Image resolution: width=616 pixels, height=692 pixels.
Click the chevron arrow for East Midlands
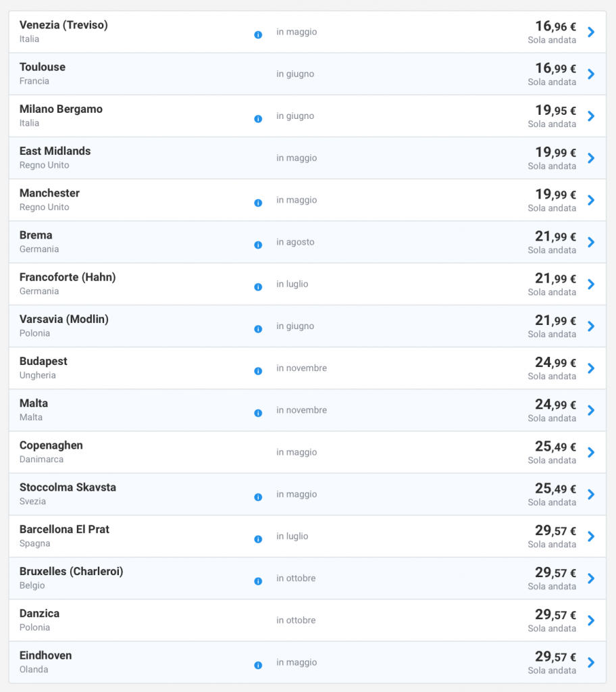(x=591, y=158)
